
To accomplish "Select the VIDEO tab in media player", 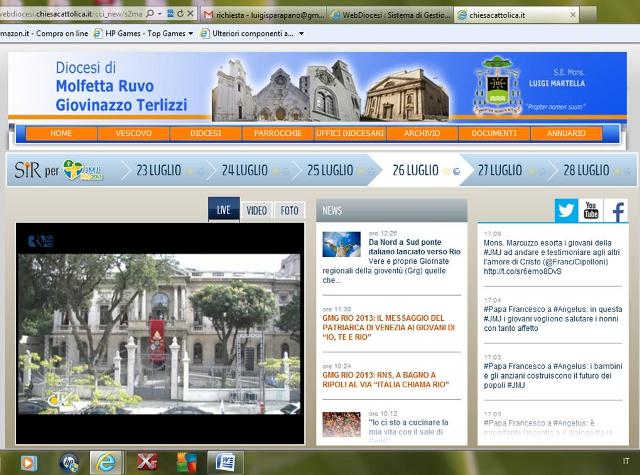I will click(256, 210).
